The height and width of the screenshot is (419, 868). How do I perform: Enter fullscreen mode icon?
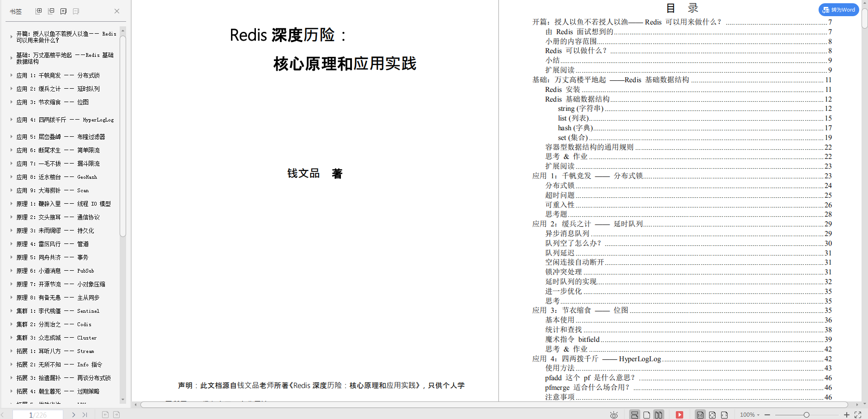(x=858, y=415)
